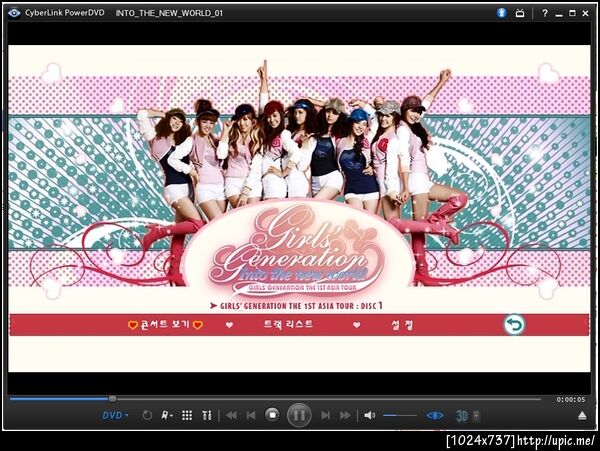The image size is (600, 451).
Task: Select the 설정 menu option
Action: coord(402,325)
